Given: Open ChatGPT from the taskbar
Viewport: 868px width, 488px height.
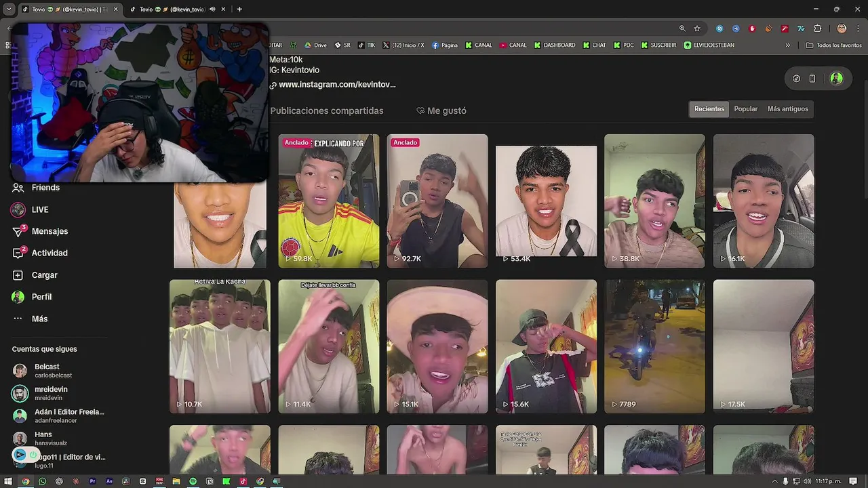Looking at the screenshot, I should coord(59,481).
